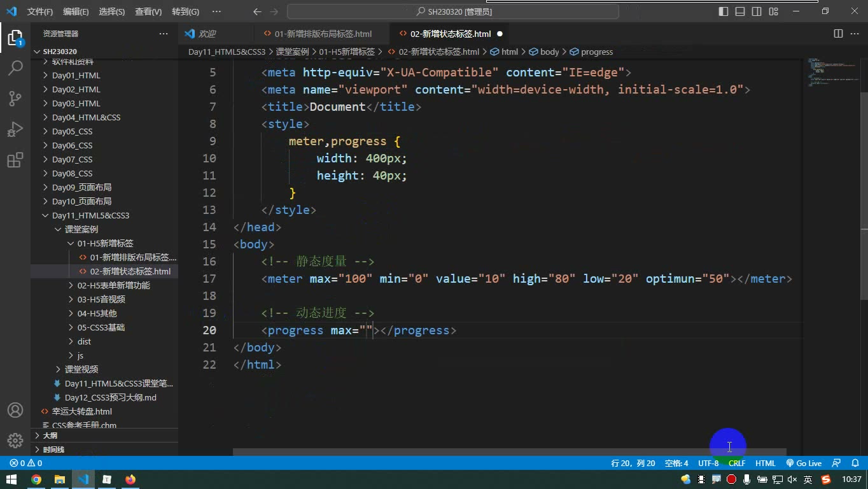Open the Search view in activity bar
The image size is (868, 489).
tap(15, 67)
